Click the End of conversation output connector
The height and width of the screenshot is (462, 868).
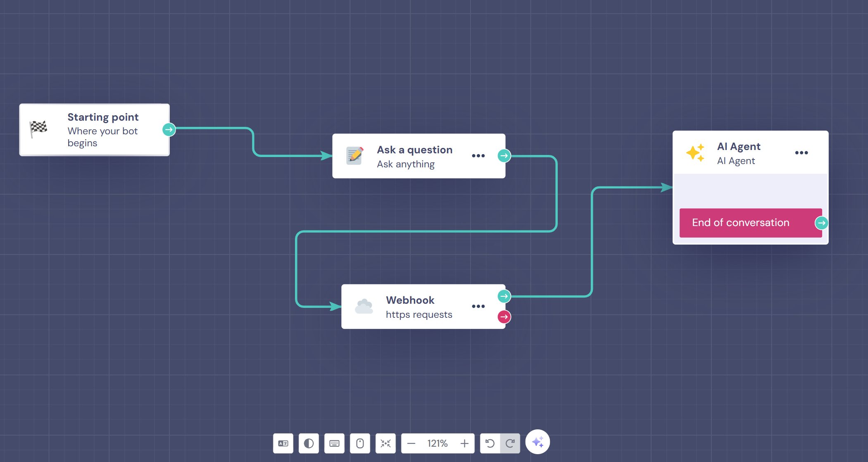pyautogui.click(x=821, y=223)
